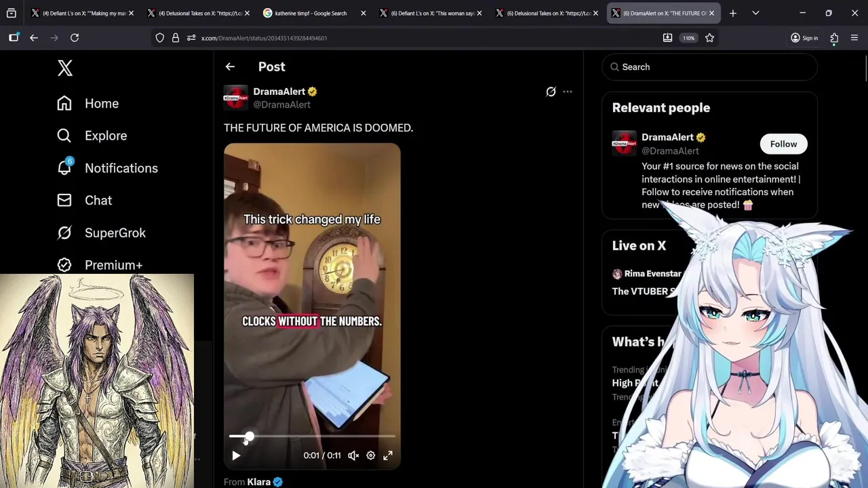
Task: Follow DramaAlert in Relevant people
Action: 783,144
